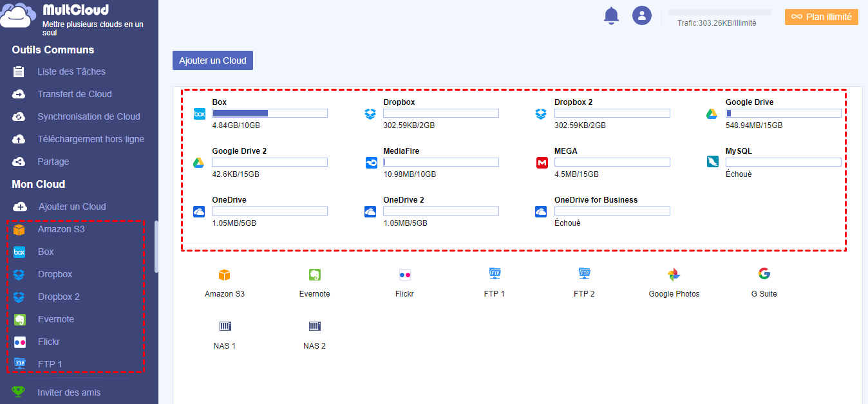Click the blue Ajouter un Cloud button
The height and width of the screenshot is (404, 868).
point(212,60)
